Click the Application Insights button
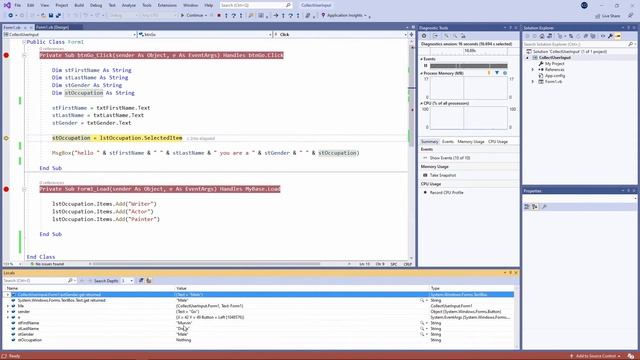640x360 pixels. [344, 16]
